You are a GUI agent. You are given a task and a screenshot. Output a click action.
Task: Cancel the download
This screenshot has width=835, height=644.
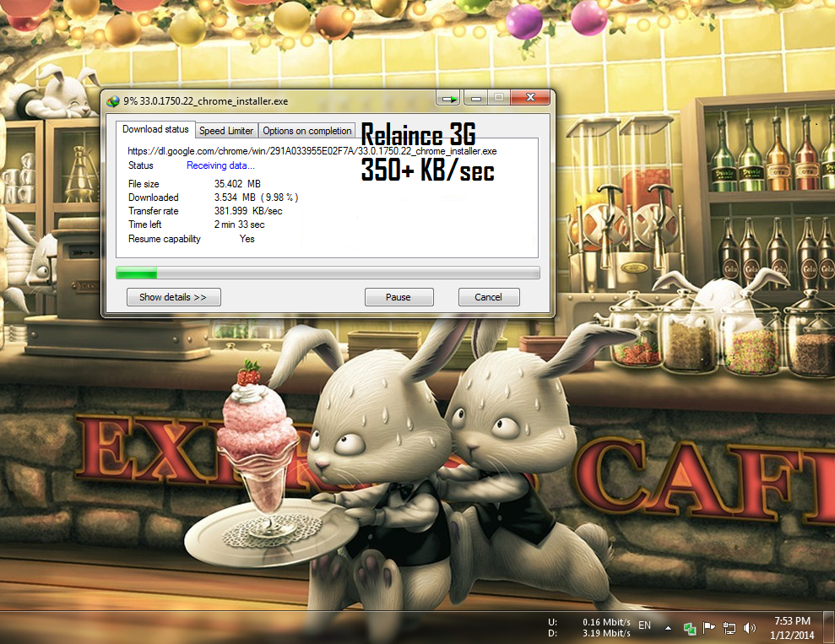tap(489, 297)
